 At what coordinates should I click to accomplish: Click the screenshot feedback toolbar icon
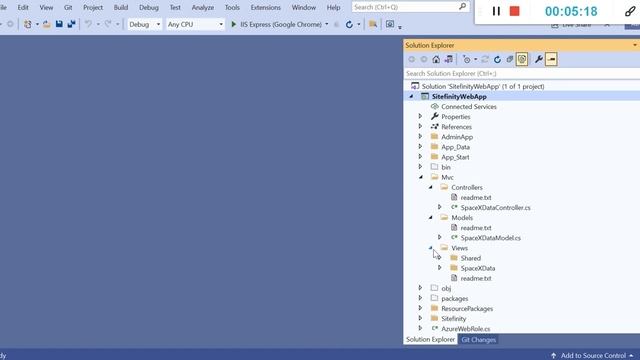click(x=390, y=24)
